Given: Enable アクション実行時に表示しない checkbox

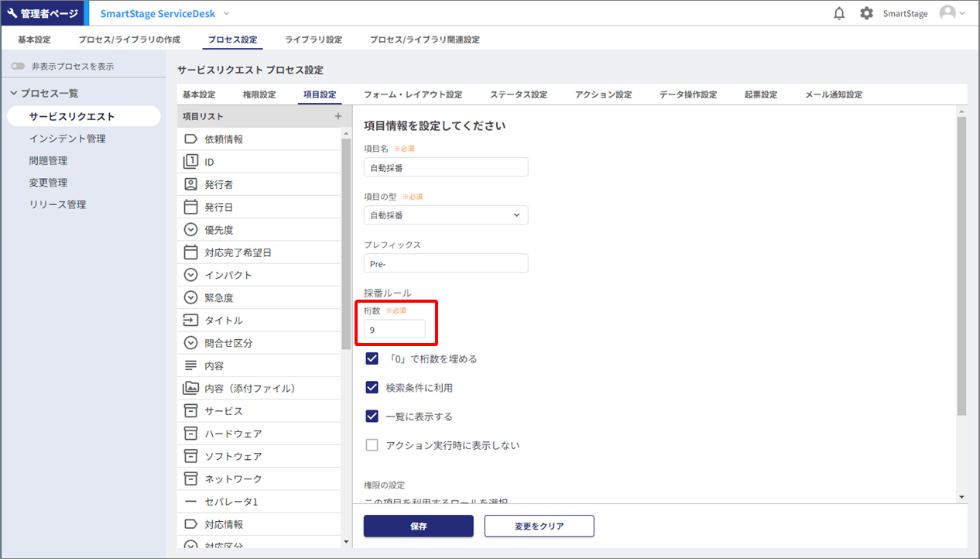Looking at the screenshot, I should click(372, 445).
